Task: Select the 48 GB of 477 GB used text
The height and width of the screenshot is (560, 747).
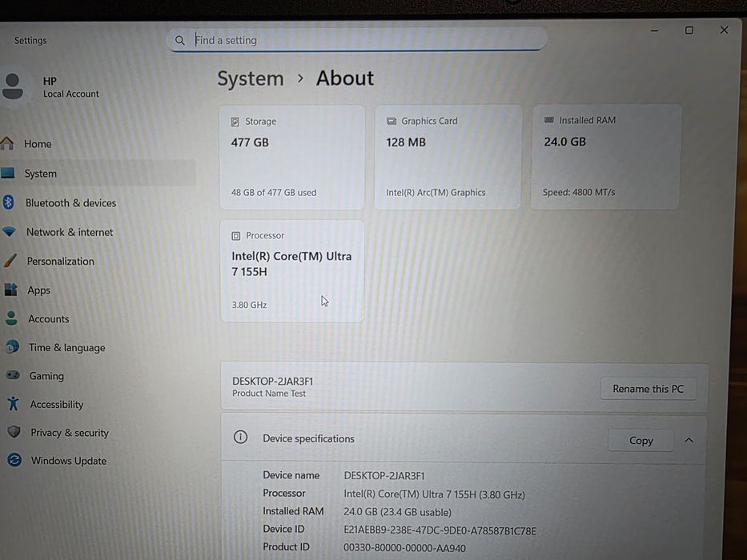Action: click(x=274, y=192)
